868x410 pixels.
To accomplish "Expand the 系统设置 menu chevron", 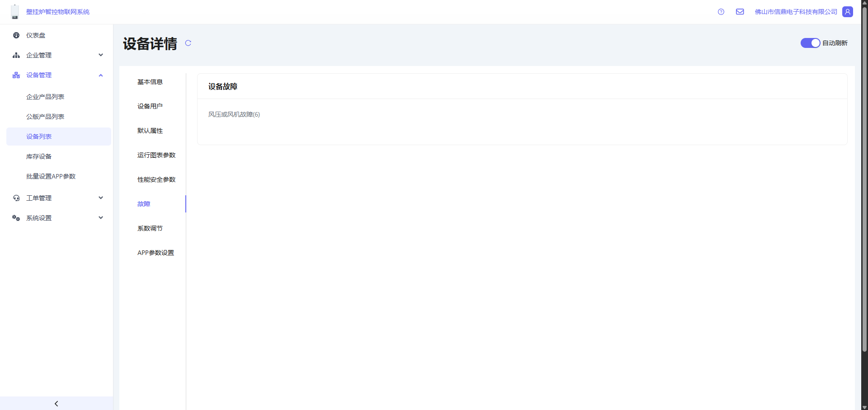I will [x=101, y=218].
